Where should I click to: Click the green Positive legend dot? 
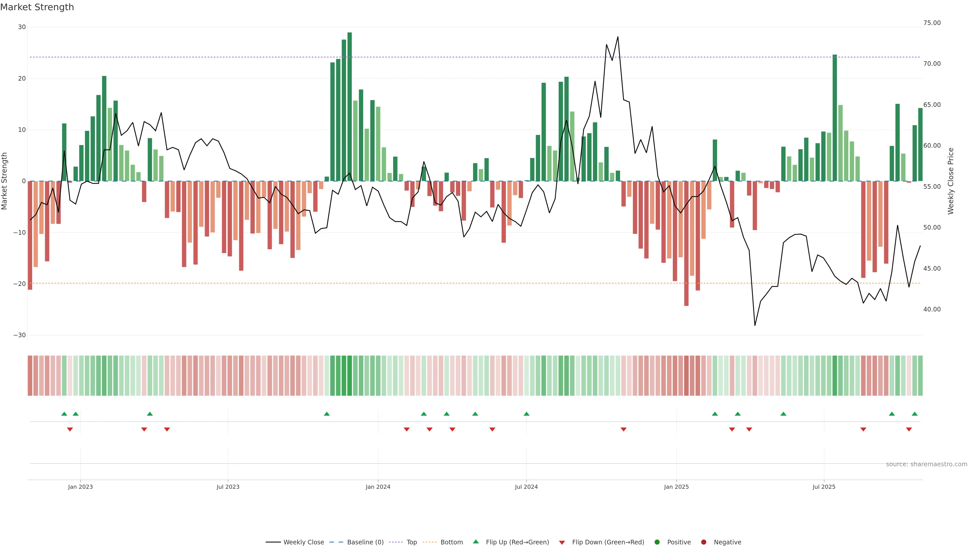pyautogui.click(x=657, y=542)
